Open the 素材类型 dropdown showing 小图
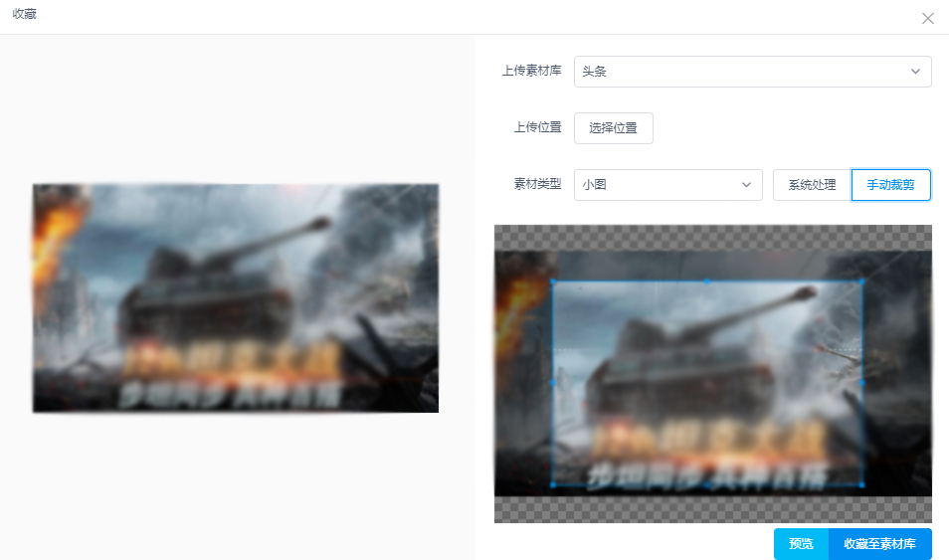Image resolution: width=949 pixels, height=560 pixels. [x=667, y=185]
